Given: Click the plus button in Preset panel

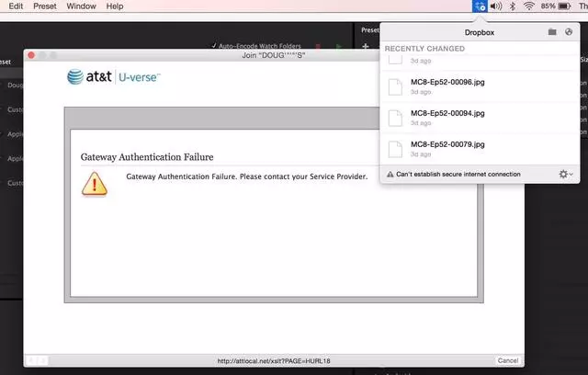Looking at the screenshot, I should click(366, 47).
